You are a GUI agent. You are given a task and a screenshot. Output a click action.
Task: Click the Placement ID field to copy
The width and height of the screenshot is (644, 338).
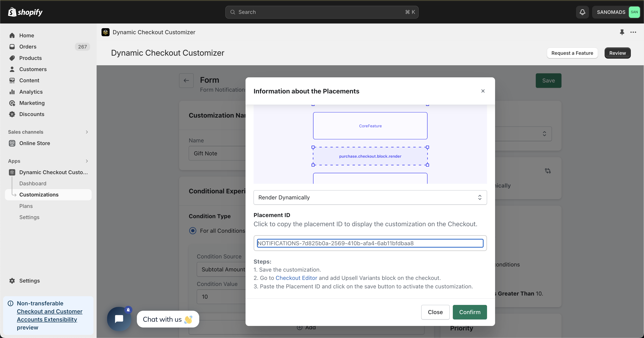[x=370, y=243]
